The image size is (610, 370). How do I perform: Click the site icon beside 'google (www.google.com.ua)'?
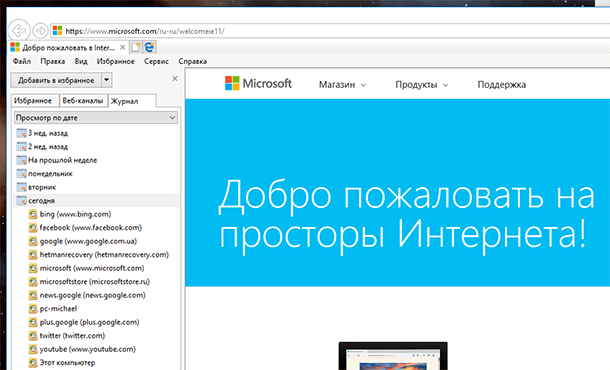(33, 241)
